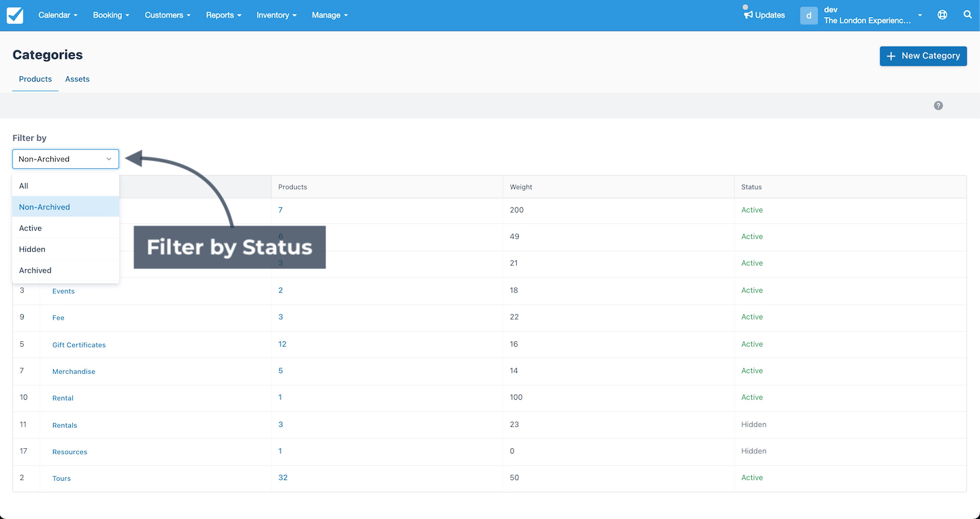The image size is (980, 519).
Task: Open the Rental category link
Action: coord(63,398)
